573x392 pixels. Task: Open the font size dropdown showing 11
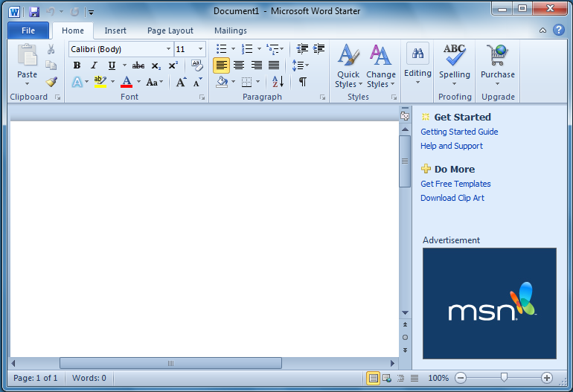coord(200,49)
